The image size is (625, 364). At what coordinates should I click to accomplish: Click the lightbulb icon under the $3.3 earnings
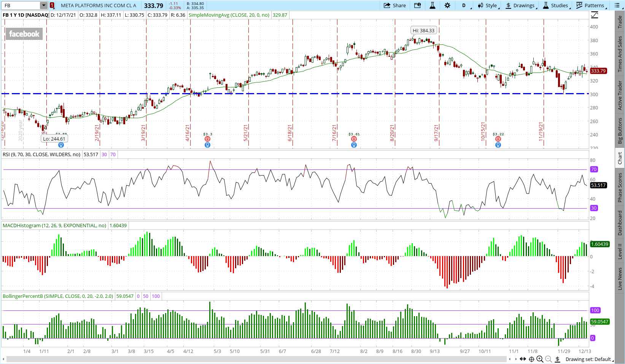click(x=207, y=145)
